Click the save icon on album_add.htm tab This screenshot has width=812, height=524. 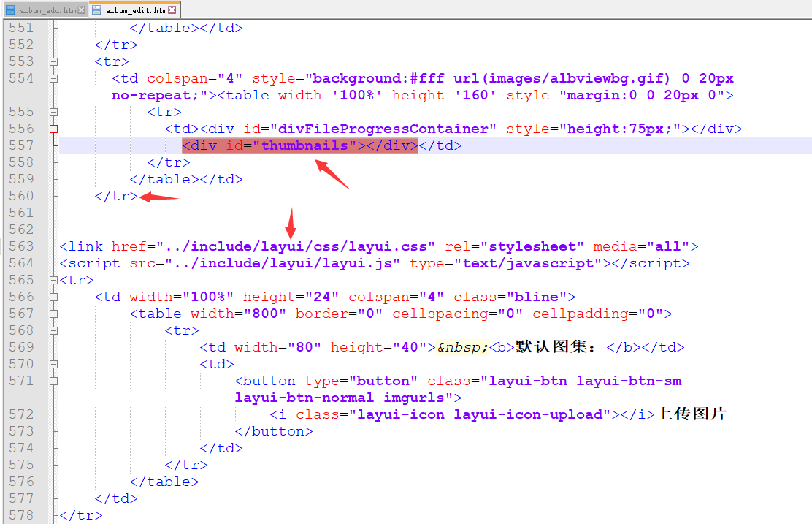click(10, 10)
